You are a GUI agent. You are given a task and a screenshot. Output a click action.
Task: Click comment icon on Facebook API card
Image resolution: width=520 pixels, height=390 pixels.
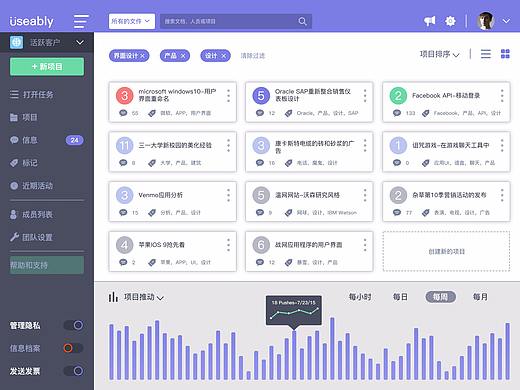[x=397, y=113]
